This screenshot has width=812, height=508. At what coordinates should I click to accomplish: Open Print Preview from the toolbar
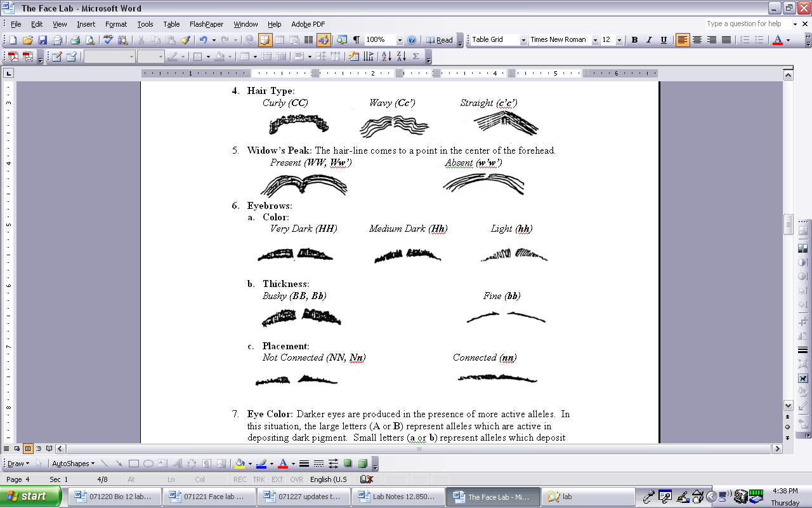pos(89,40)
